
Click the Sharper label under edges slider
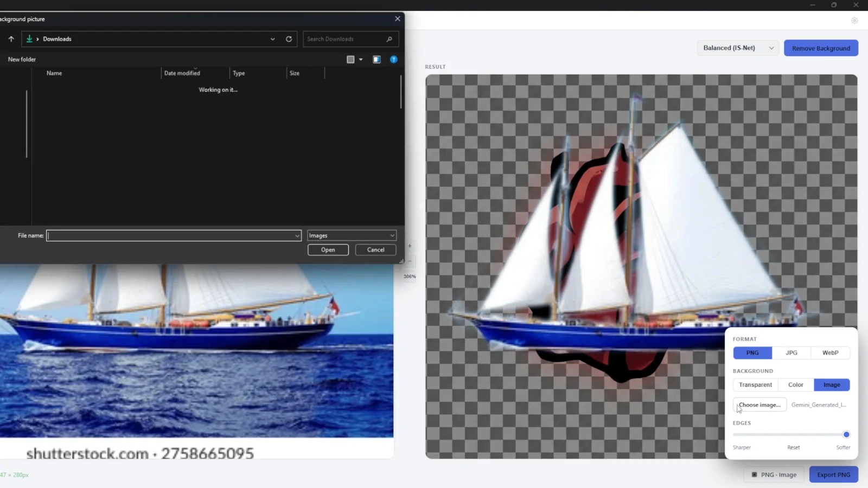tap(742, 447)
